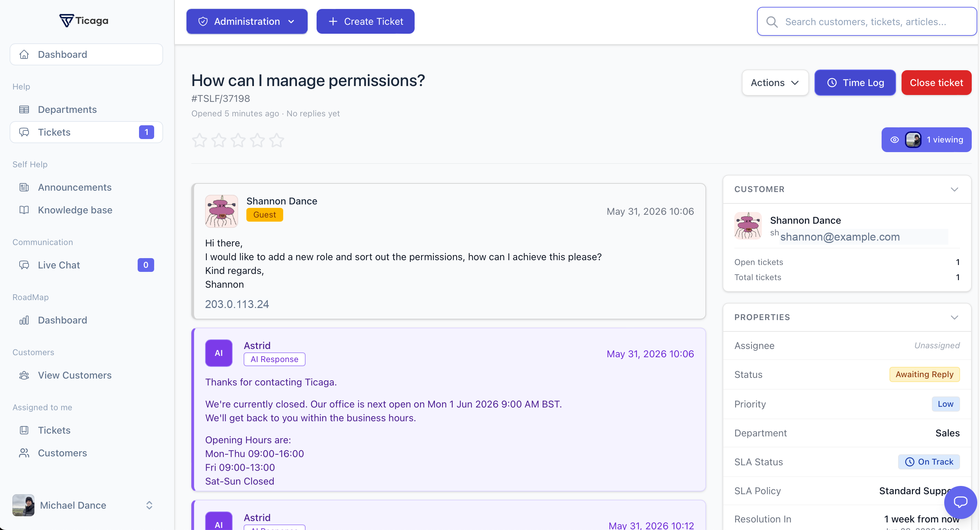Open Customers under Assigned to me

[x=86, y=453]
